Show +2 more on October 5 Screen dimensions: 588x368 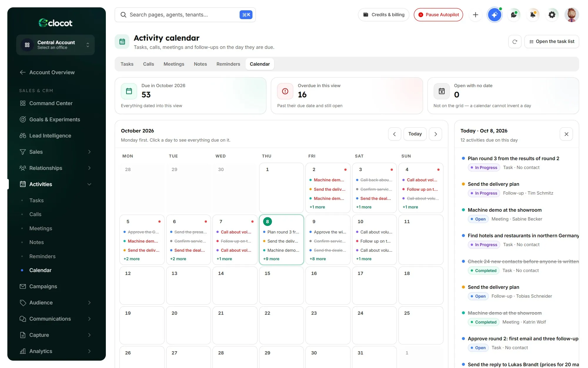[131, 259]
